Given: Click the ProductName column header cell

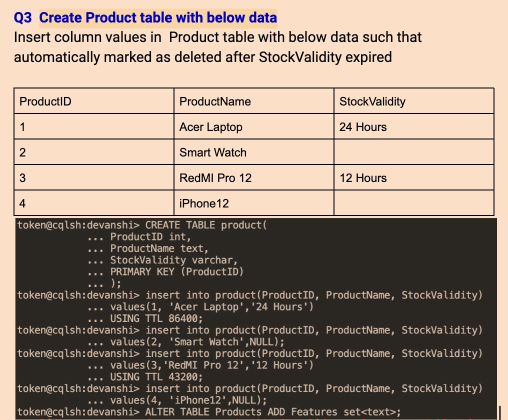Looking at the screenshot, I should 254,101.
